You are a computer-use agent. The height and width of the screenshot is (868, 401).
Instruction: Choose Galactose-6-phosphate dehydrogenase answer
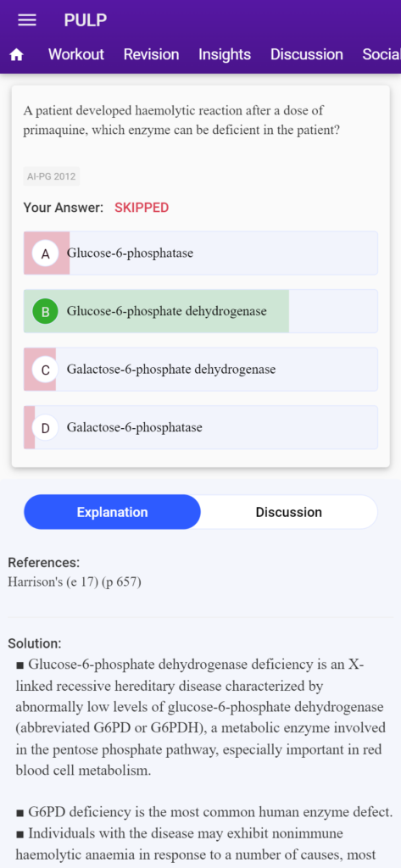pos(200,370)
